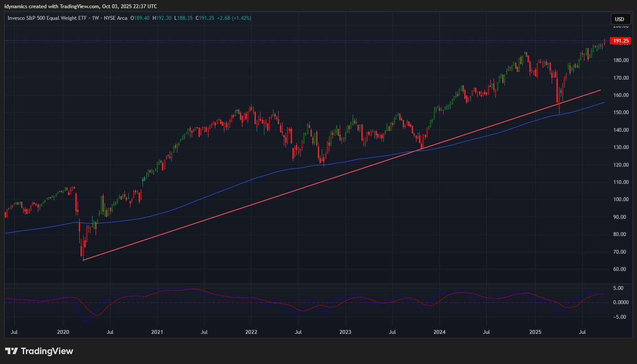Image resolution: width=637 pixels, height=364 pixels.
Task: Click the 1W timeframe in chart legend
Action: tap(95, 18)
